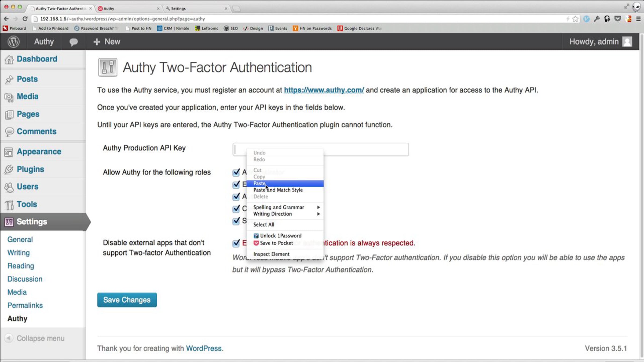Open Permalinks settings submenu link
Screen dimensions: 644x362
coord(25,305)
